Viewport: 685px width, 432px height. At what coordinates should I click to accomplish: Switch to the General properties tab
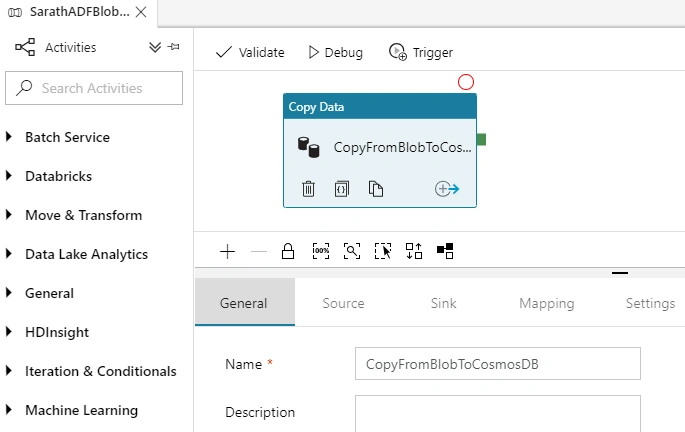coord(245,303)
